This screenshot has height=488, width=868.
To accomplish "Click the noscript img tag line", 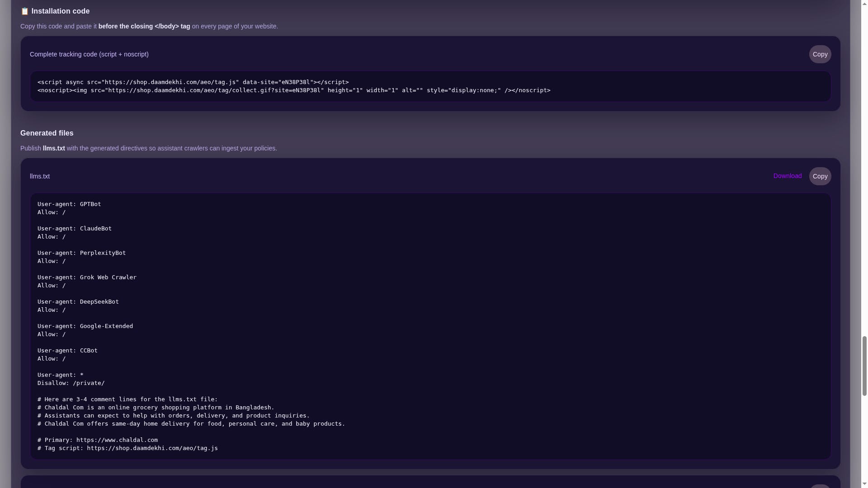I will tap(294, 90).
